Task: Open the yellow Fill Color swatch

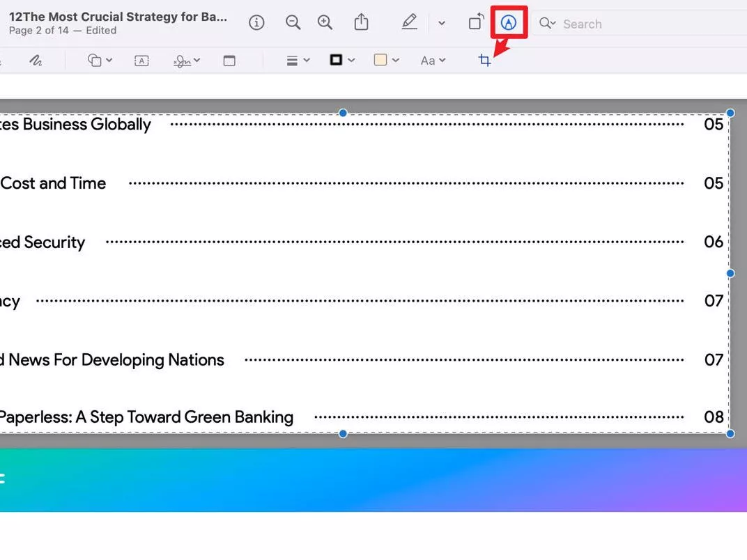Action: [381, 61]
